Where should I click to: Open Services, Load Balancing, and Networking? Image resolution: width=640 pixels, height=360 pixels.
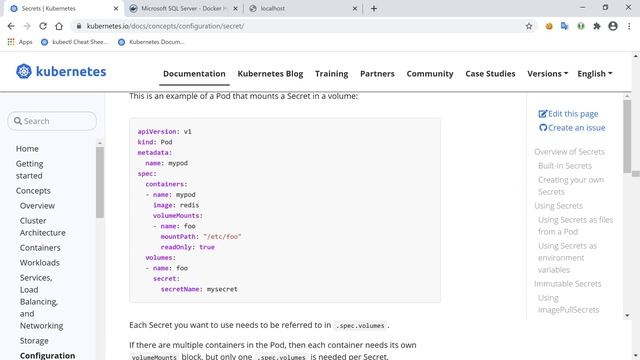(41, 302)
